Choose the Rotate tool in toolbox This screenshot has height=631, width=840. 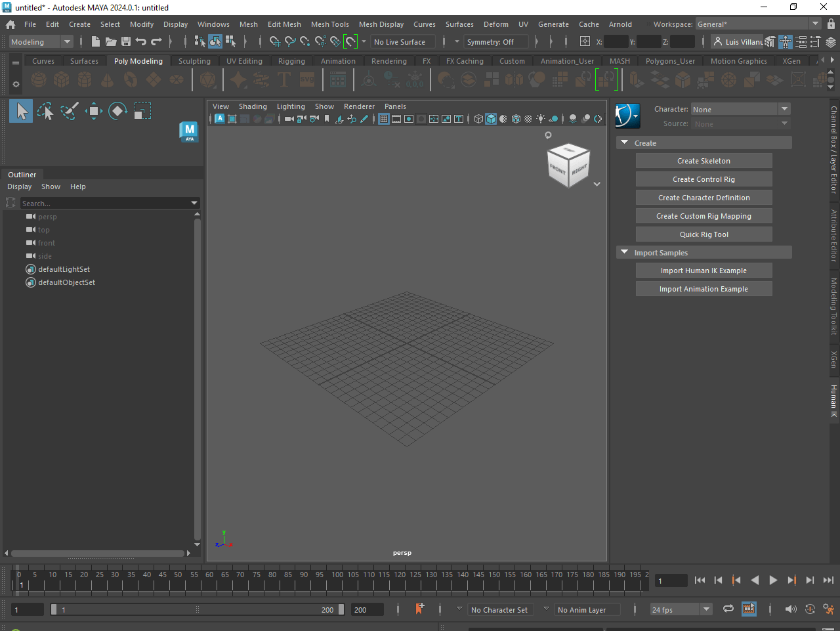click(x=117, y=112)
